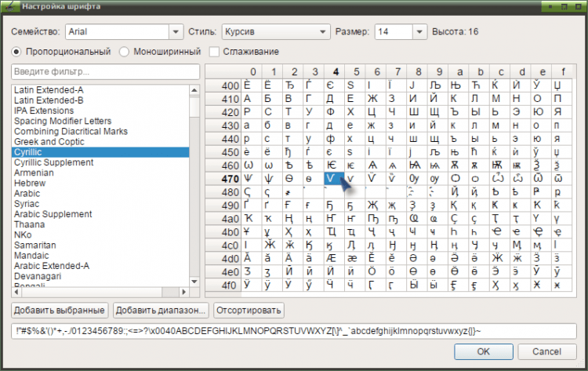Viewport: 588px width, 371px height.
Task: Open the Семейство font family dropdown
Action: 176,32
